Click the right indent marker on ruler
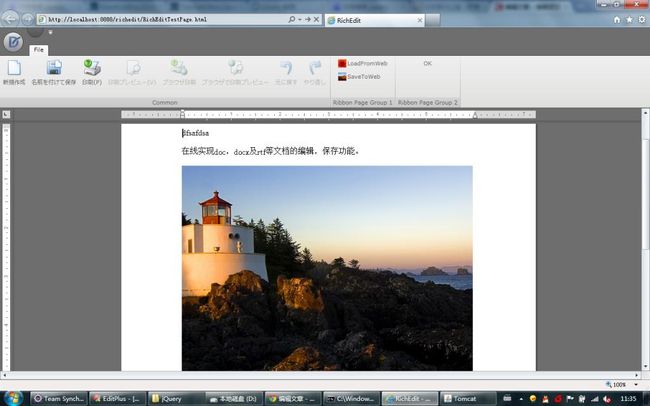Screen dimensions: 650x406 tap(475, 115)
